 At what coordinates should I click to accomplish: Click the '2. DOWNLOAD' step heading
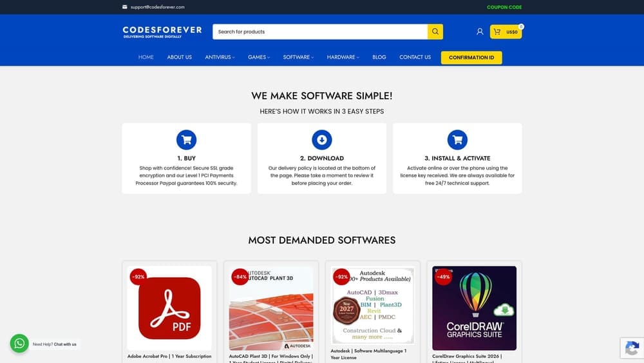[322, 158]
